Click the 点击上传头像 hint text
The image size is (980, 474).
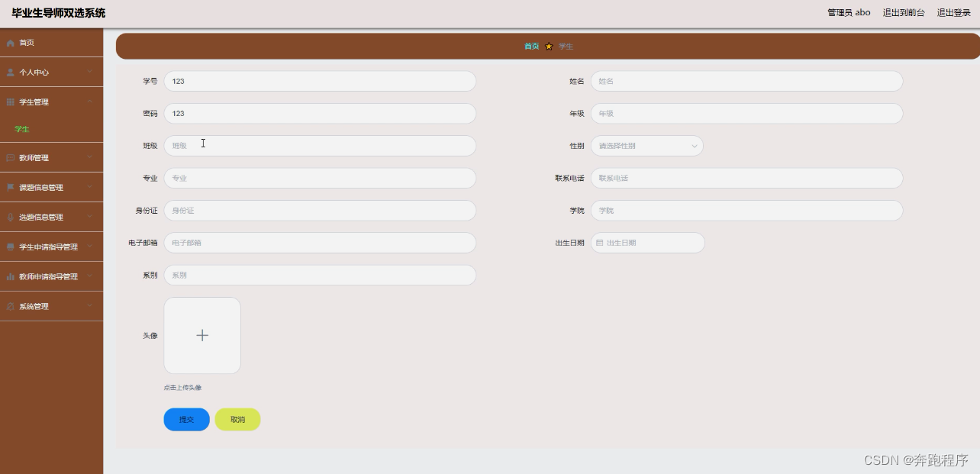pos(182,388)
